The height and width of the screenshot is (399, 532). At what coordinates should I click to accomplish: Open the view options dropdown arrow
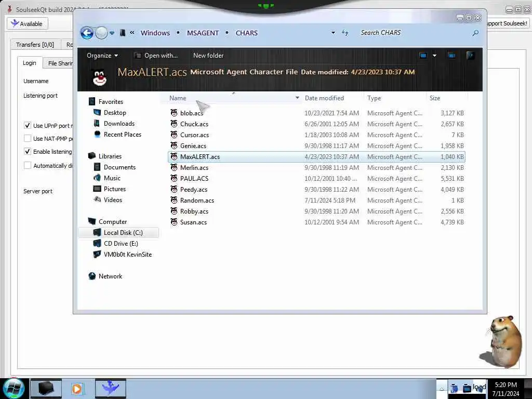434,55
